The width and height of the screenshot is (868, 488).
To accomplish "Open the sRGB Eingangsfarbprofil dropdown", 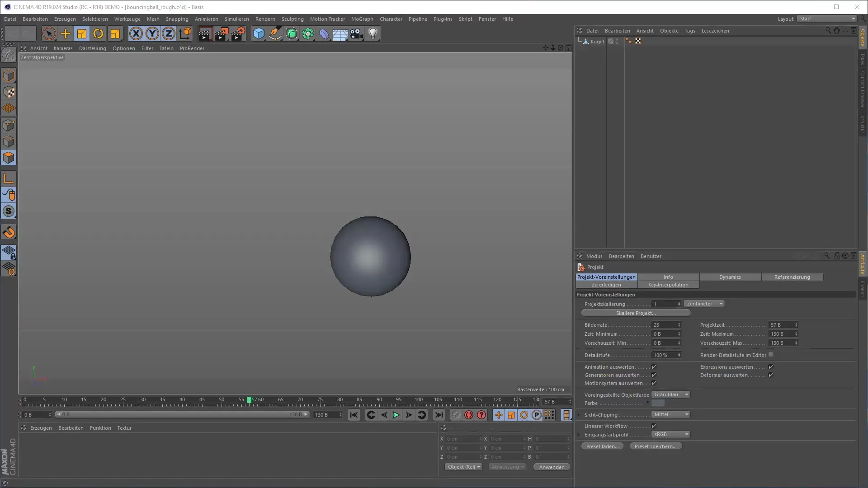I will tap(670, 434).
